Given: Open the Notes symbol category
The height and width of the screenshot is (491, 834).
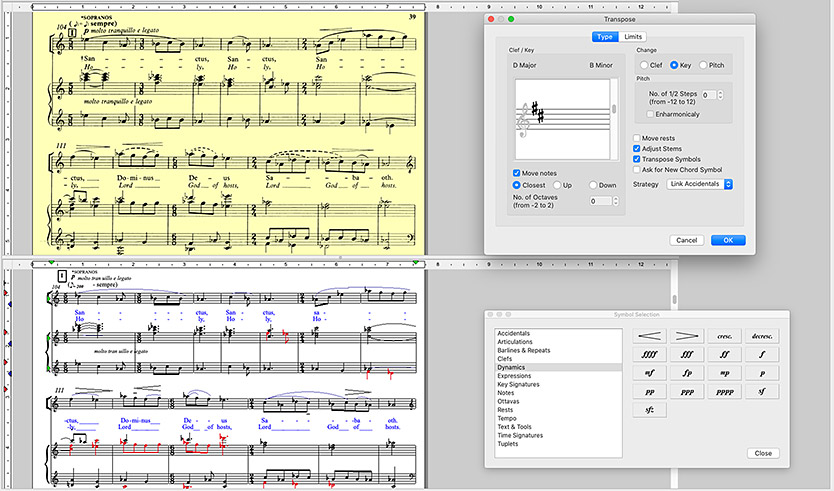Looking at the screenshot, I should point(558,393).
